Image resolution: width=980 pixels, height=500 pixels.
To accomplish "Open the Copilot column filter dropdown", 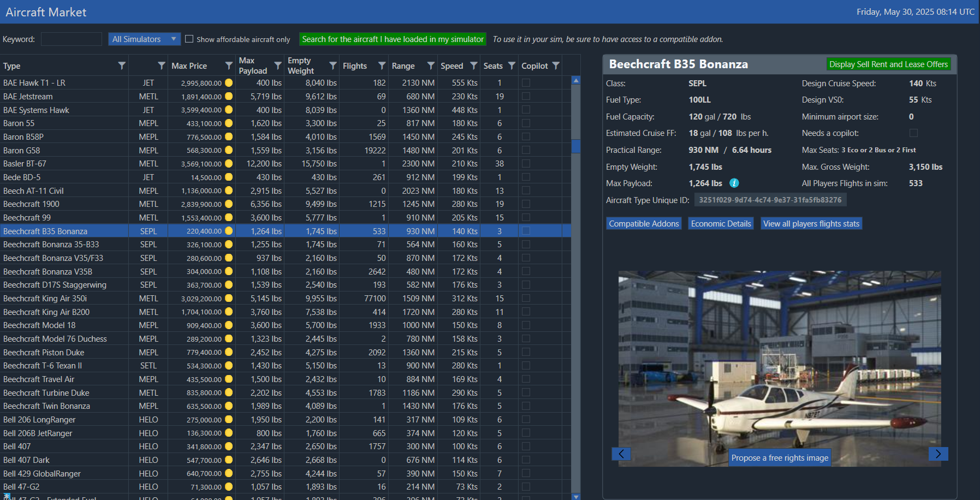I will pos(556,66).
